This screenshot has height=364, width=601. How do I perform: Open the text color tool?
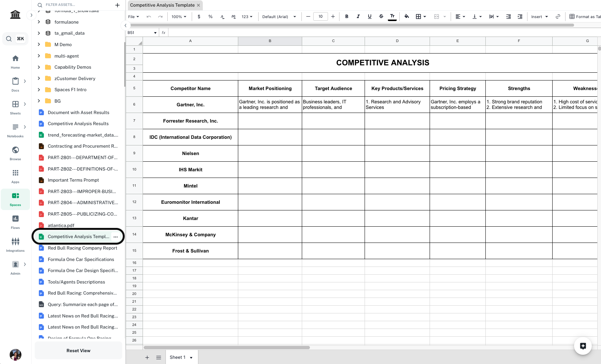[x=392, y=17]
